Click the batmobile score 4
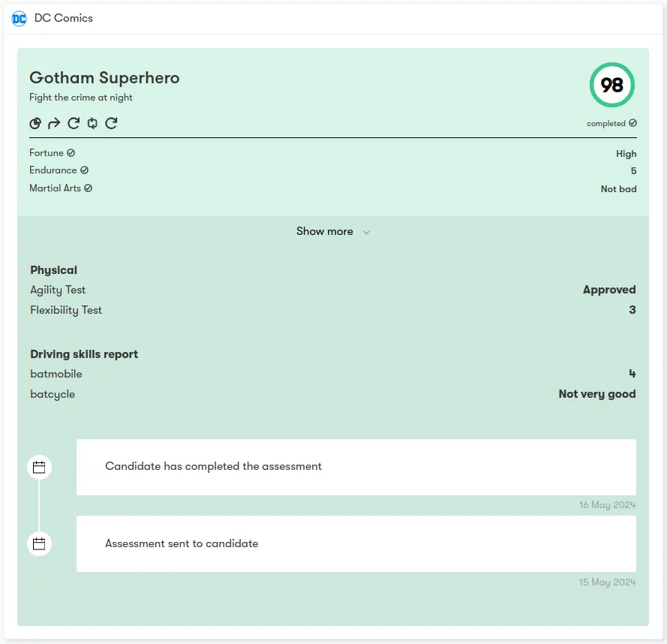 [x=632, y=374]
